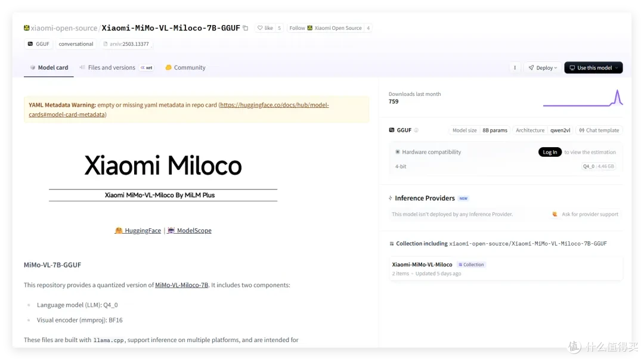Viewport: 644px width, 360px height.
Task: Open the xiaomi-open-source organization link
Action: [64, 28]
